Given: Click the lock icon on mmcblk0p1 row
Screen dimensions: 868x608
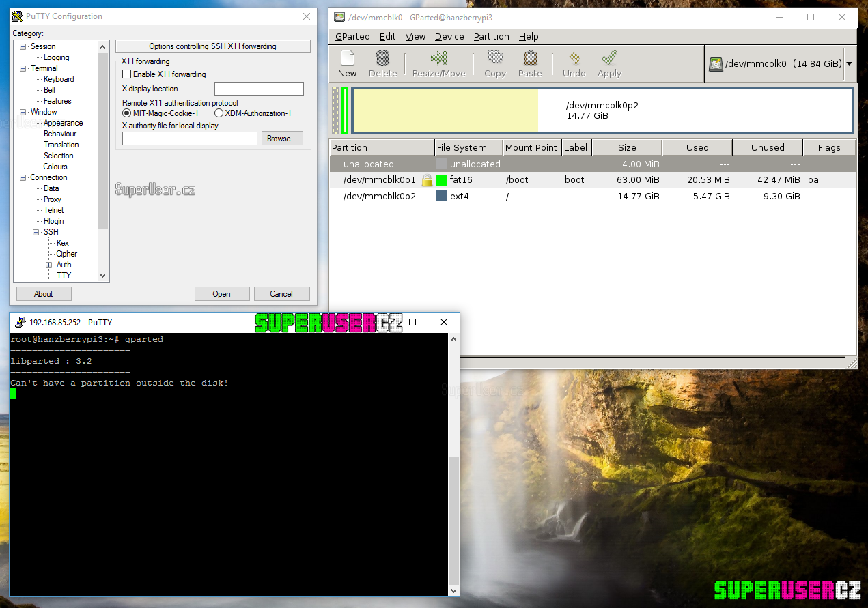Looking at the screenshot, I should pos(427,180).
